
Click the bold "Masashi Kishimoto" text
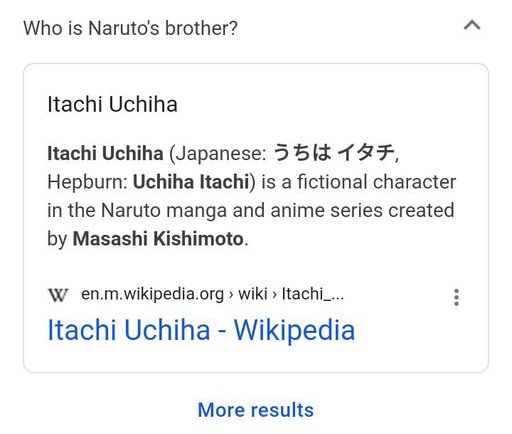click(x=158, y=239)
